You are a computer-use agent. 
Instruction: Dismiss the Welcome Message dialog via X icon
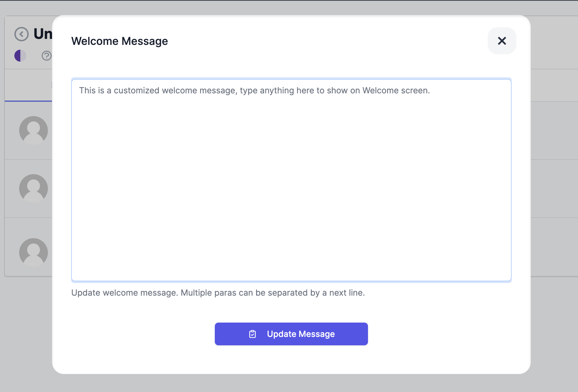click(x=502, y=41)
